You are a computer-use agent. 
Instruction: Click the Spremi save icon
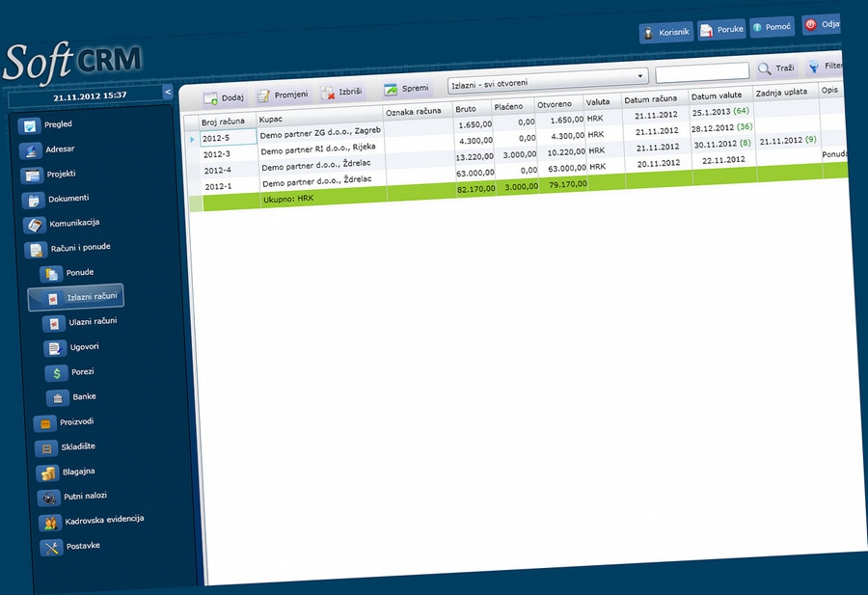391,89
